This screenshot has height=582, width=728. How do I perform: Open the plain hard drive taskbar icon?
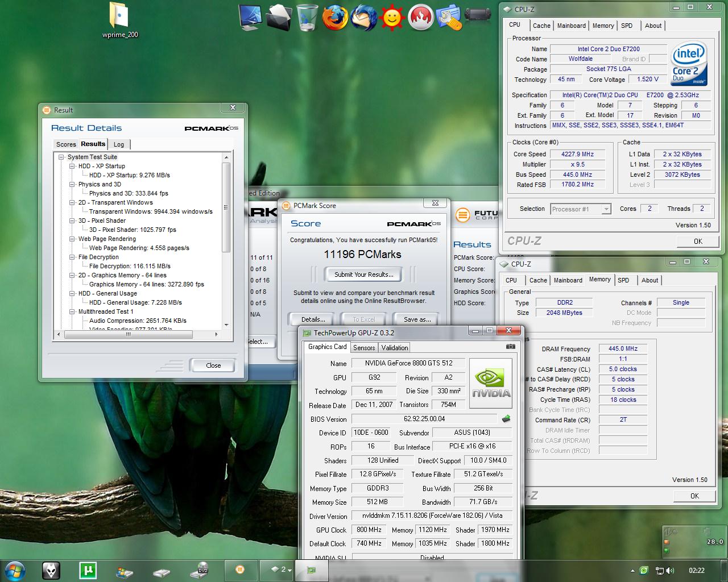[162, 572]
